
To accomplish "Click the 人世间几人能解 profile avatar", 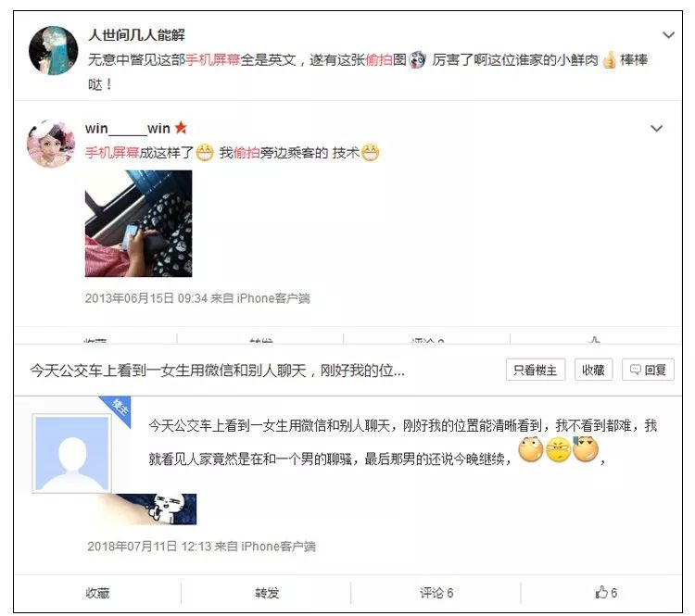I will (x=53, y=50).
